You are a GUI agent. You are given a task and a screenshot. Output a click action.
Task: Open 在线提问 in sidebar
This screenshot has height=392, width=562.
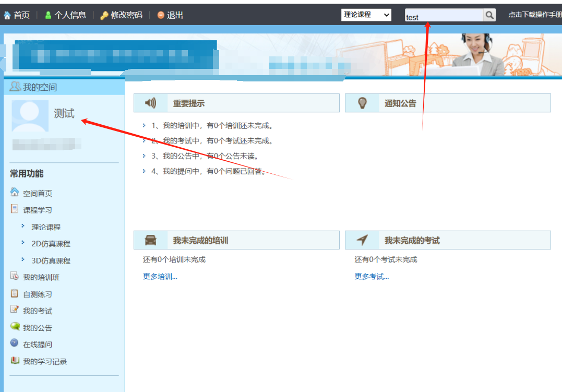[38, 345]
